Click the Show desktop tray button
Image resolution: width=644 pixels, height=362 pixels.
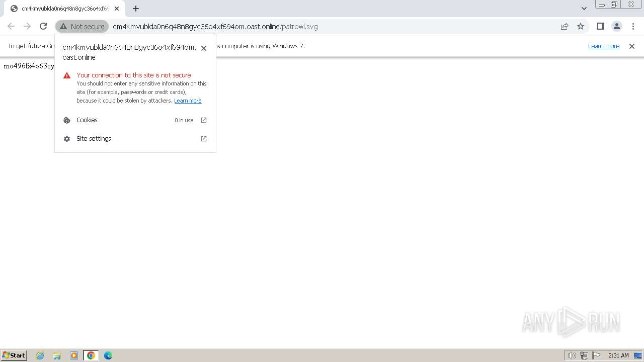click(638, 355)
